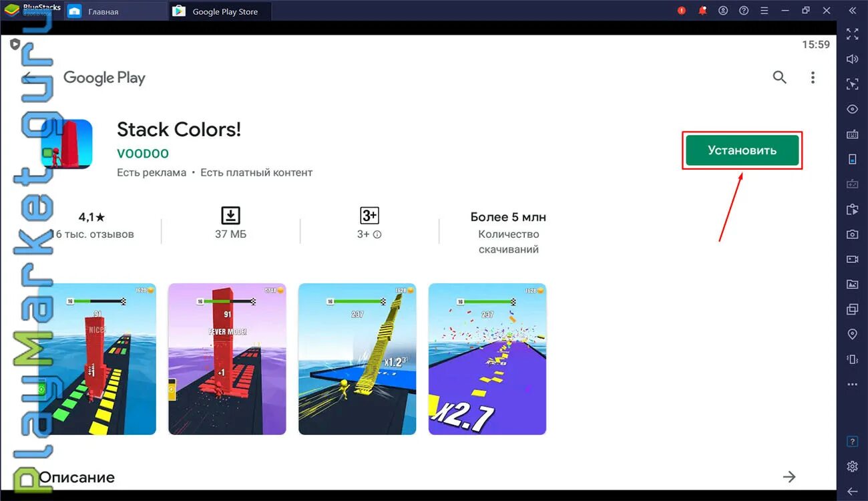Click the clock reading 15:59

tap(816, 45)
